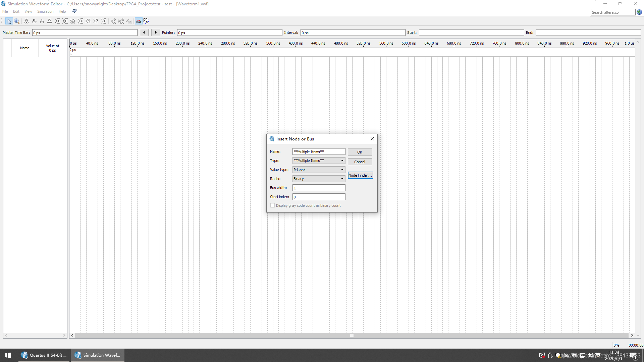Toggle Display gray code count checkbox
The image size is (644, 362).
[x=272, y=205]
